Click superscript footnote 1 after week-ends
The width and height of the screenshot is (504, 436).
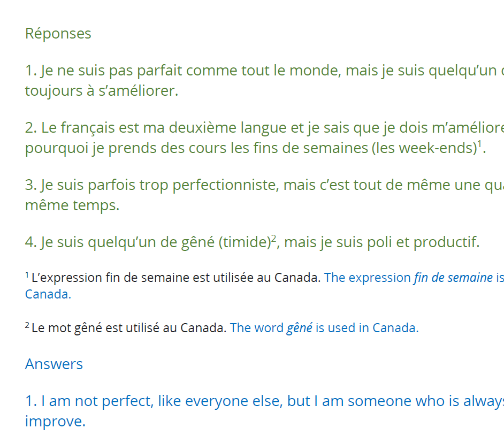click(x=480, y=143)
